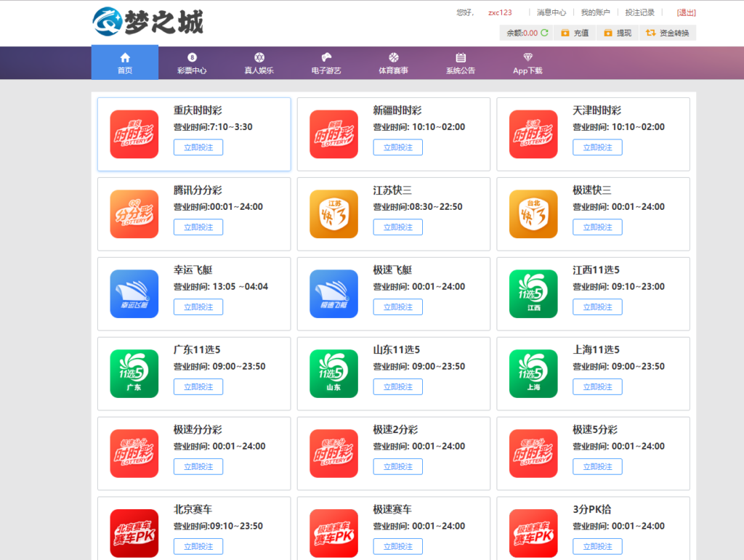The height and width of the screenshot is (560, 744).
Task: Click the 极速快三 orange icon
Action: pyautogui.click(x=533, y=214)
